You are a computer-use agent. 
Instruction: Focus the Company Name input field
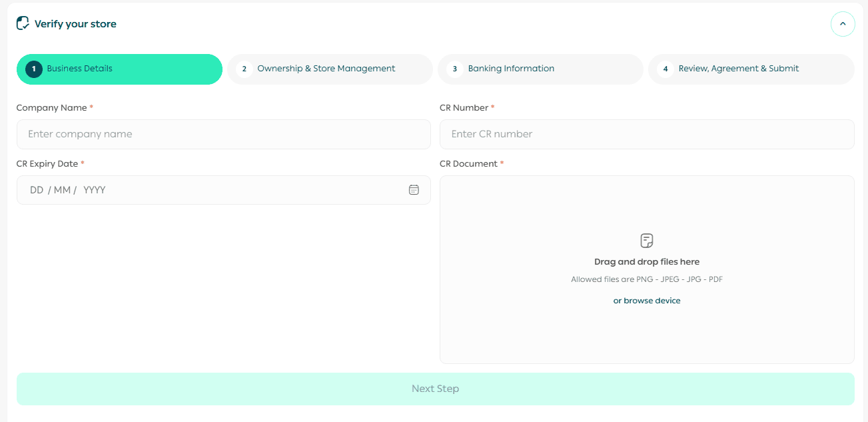coord(224,134)
